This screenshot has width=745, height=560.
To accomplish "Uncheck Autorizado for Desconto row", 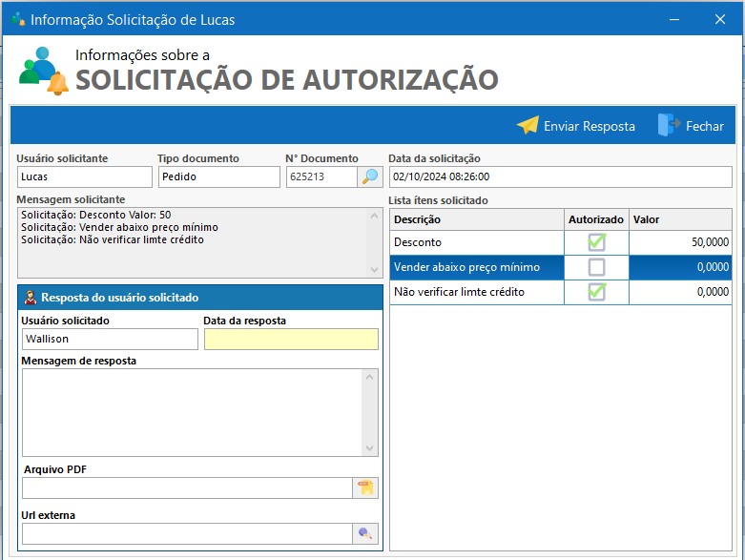I will [597, 241].
